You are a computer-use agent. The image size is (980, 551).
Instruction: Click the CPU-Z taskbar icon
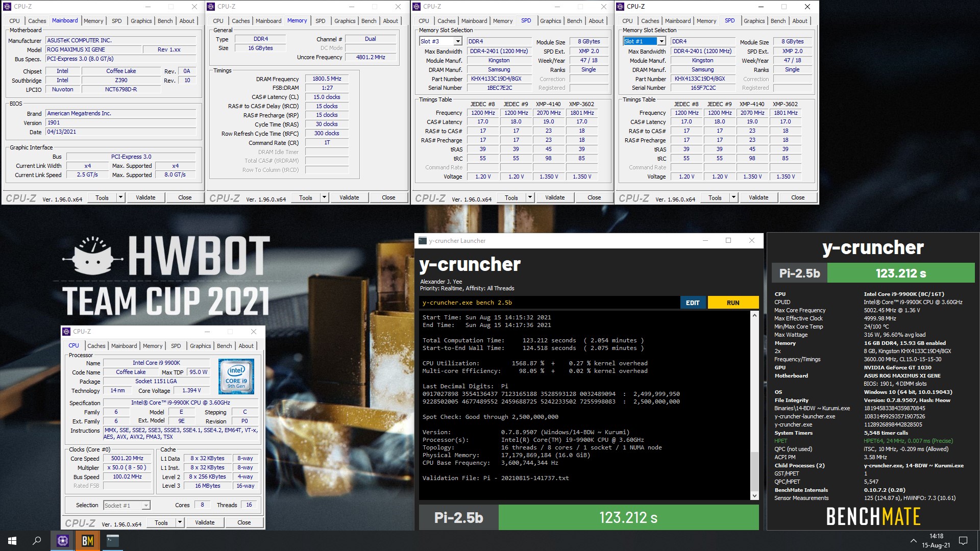63,541
